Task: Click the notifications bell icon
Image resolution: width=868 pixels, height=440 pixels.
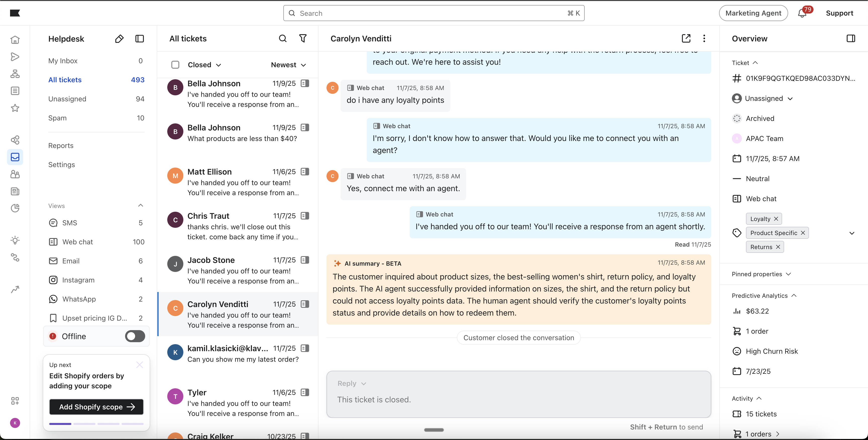Action: pos(802,13)
